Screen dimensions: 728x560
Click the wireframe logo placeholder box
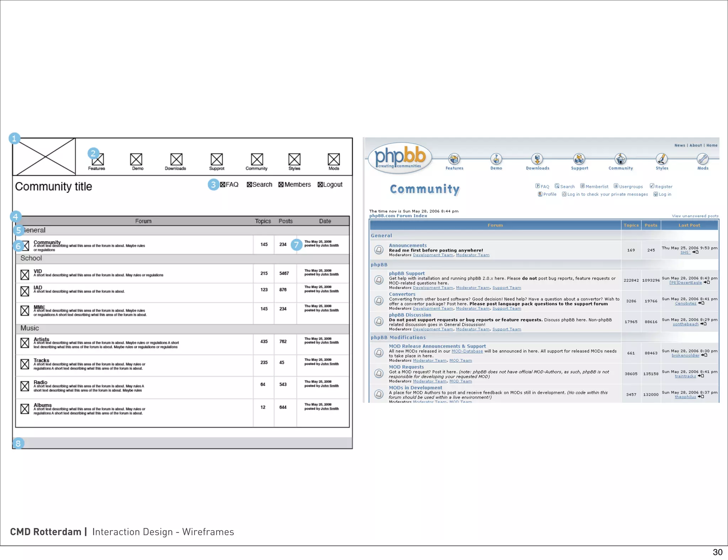[44, 157]
